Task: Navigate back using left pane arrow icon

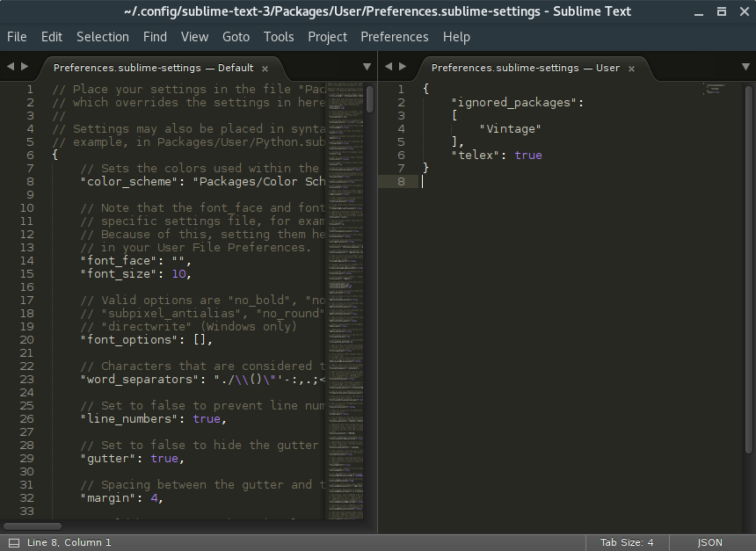Action: point(10,65)
